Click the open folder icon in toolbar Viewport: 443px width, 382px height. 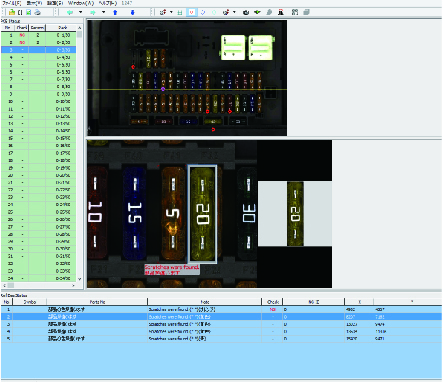12,12
